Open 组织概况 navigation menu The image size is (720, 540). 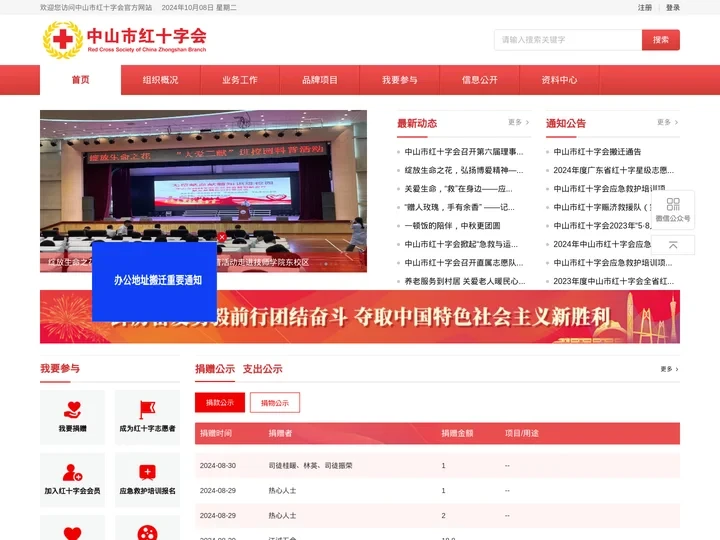click(160, 80)
